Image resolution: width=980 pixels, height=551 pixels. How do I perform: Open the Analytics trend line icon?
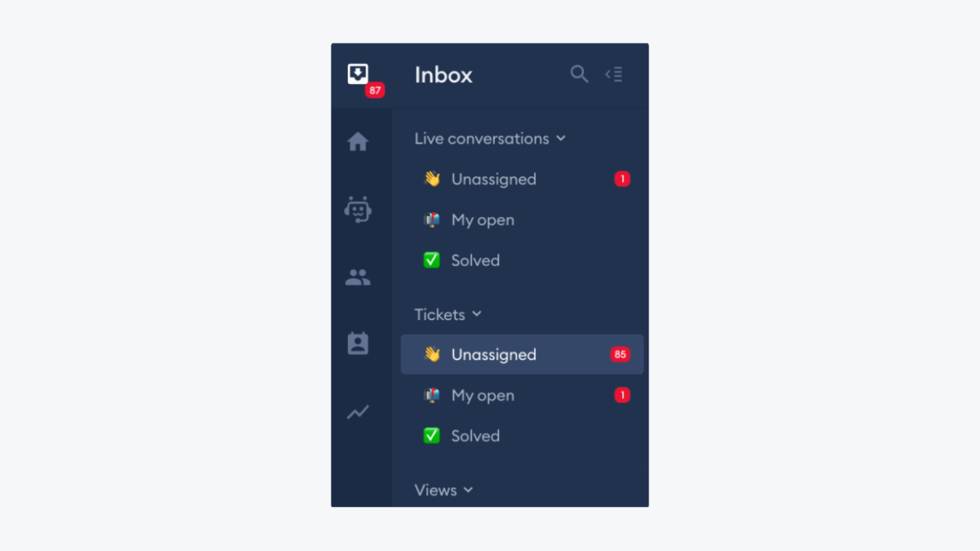point(358,412)
